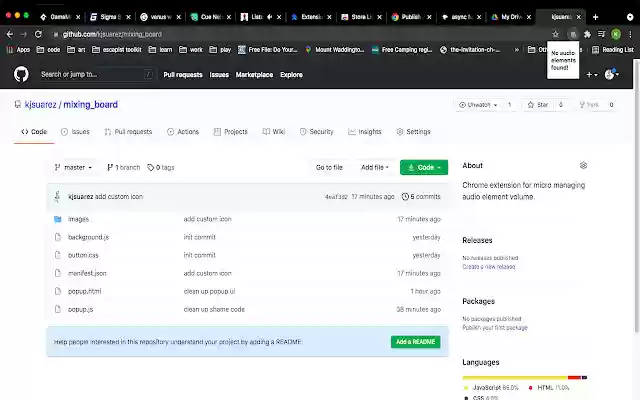
Task: Click the images folder icon
Action: point(58,219)
